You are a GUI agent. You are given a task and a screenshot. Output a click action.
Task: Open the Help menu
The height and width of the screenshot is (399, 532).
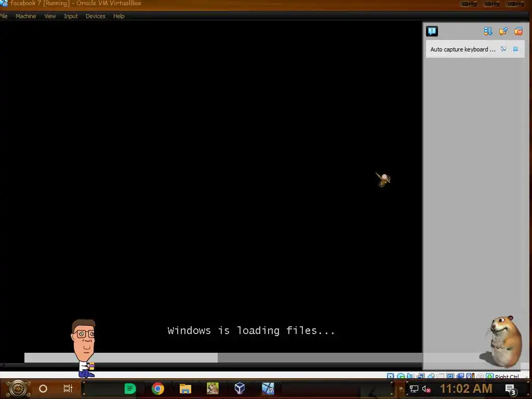(x=119, y=16)
